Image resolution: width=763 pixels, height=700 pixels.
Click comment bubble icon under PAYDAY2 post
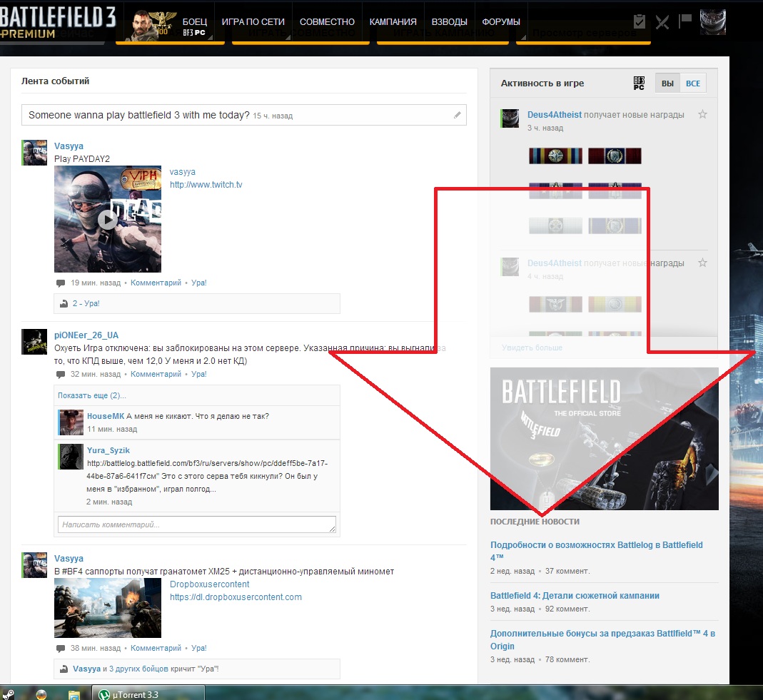(x=61, y=283)
